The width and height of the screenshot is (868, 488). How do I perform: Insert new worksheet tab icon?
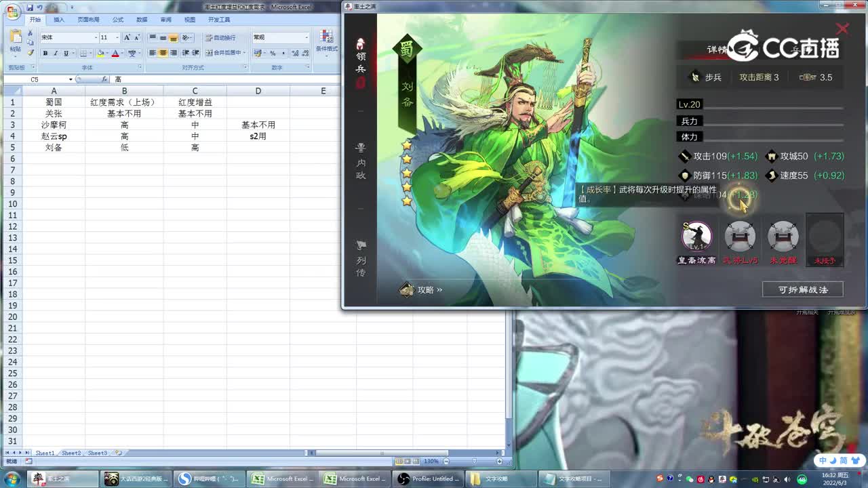point(118,453)
